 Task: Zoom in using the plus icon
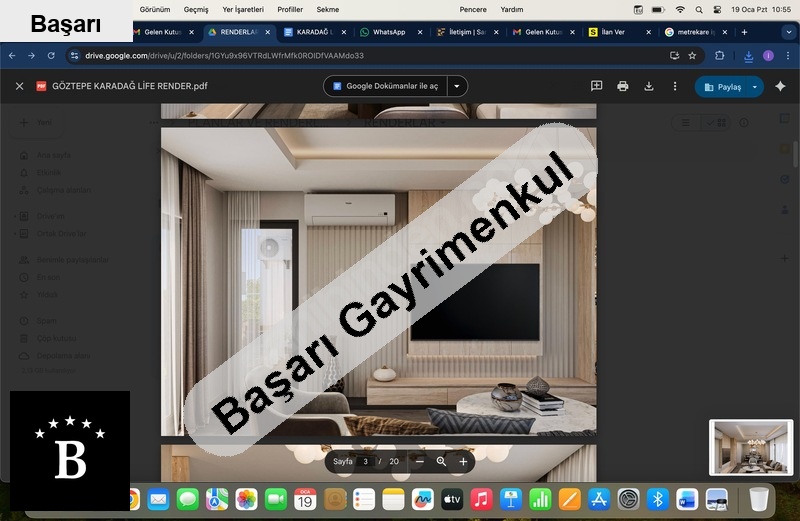pyautogui.click(x=463, y=462)
